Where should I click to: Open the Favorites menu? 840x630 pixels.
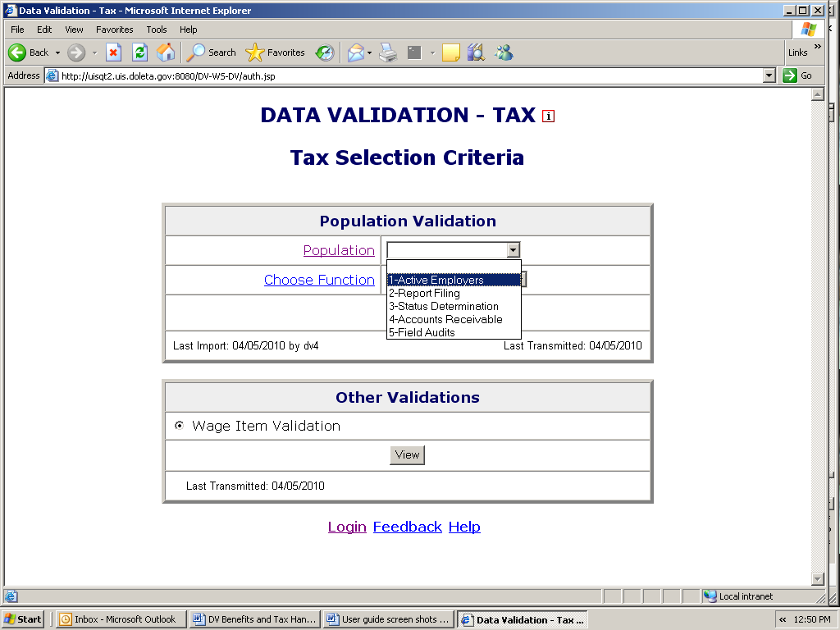pyautogui.click(x=114, y=30)
